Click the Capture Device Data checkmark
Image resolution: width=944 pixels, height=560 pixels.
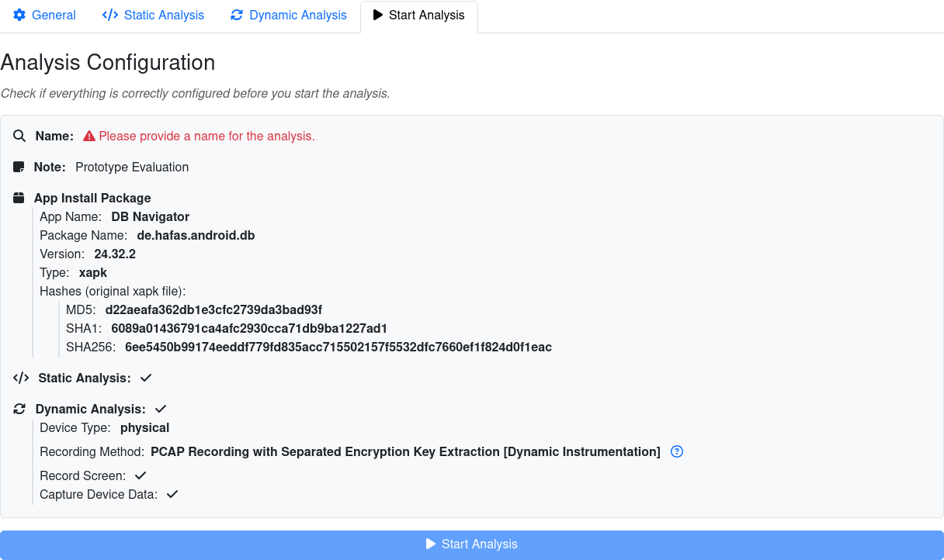pos(172,494)
